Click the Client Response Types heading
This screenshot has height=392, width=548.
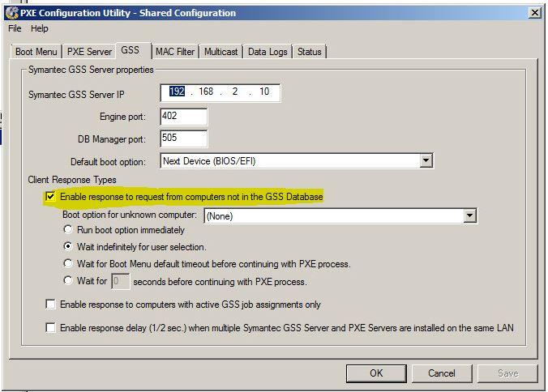click(72, 180)
